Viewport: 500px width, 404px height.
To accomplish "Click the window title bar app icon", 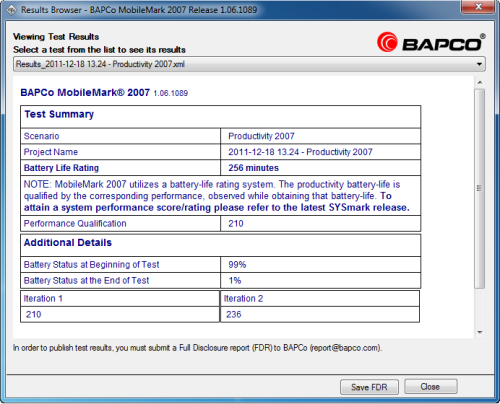I will click(11, 10).
